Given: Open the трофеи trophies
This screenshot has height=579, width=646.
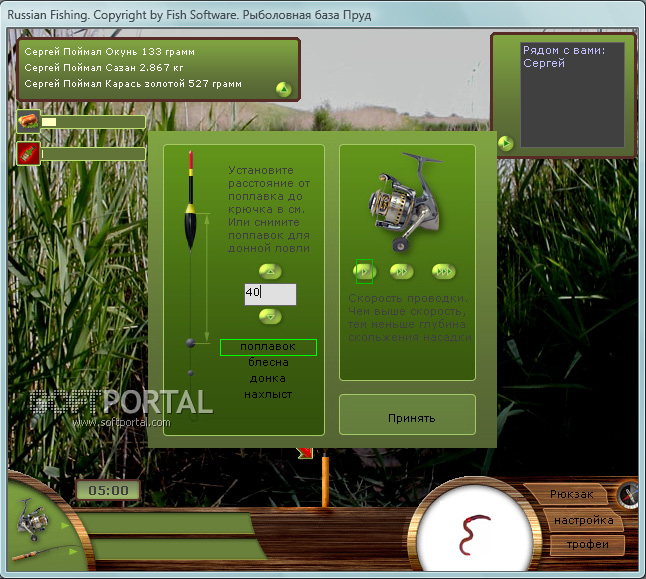Looking at the screenshot, I should click(x=587, y=544).
